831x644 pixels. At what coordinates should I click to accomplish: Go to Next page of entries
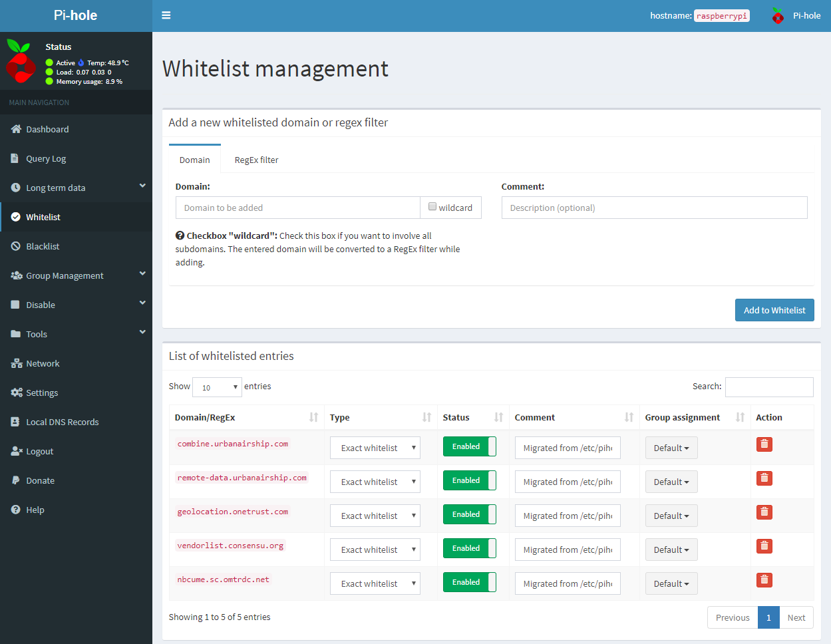pyautogui.click(x=796, y=617)
